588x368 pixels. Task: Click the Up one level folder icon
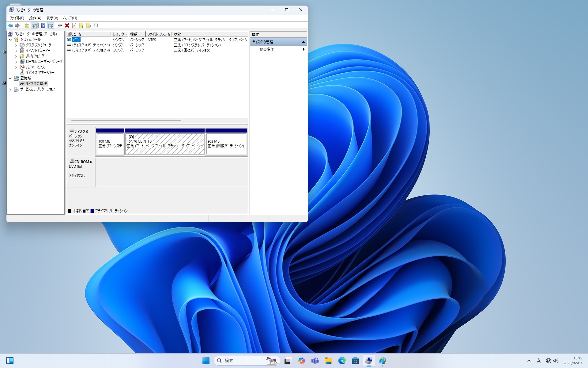pyautogui.click(x=27, y=25)
